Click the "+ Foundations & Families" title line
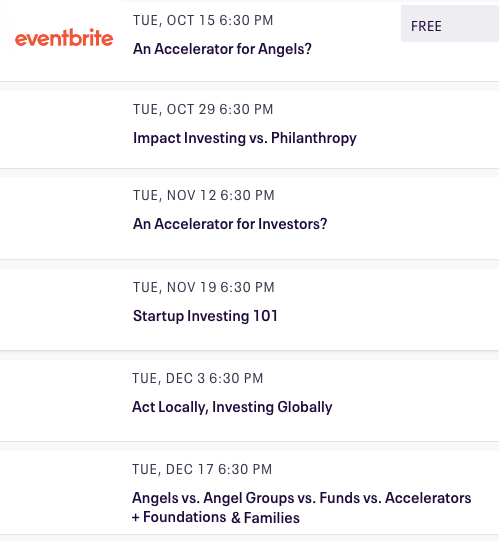This screenshot has height=542, width=499. [216, 518]
